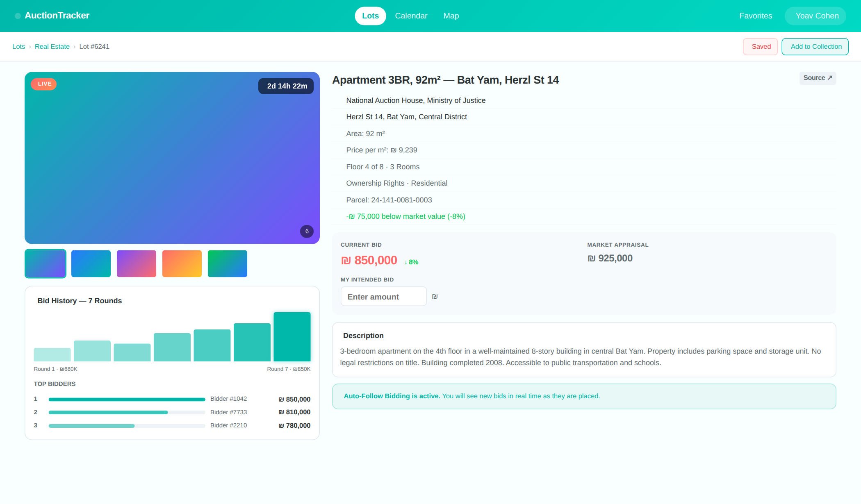Switch to the Calendar tab
Viewport: 861px width, 504px height.
[411, 16]
